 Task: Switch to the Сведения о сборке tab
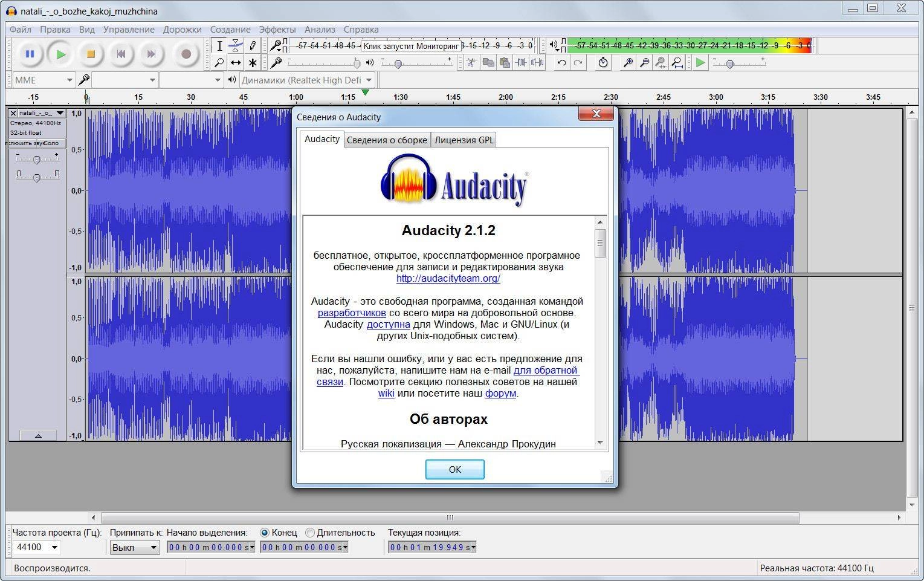point(387,140)
